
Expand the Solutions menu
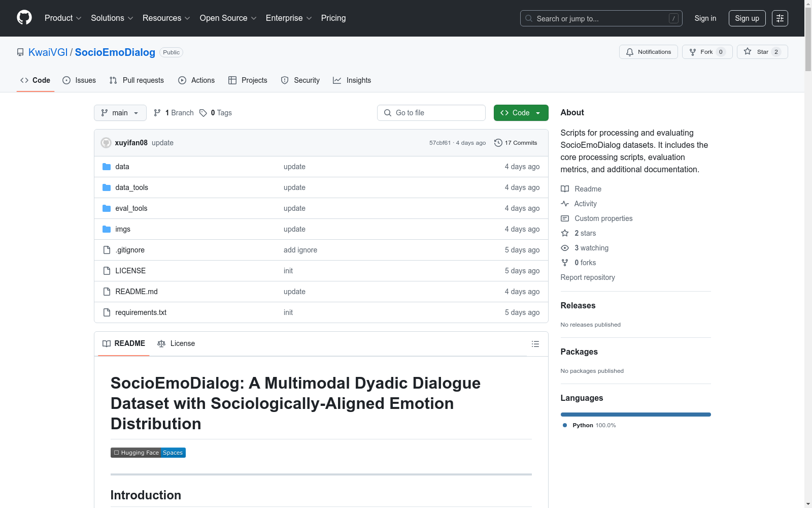(112, 18)
